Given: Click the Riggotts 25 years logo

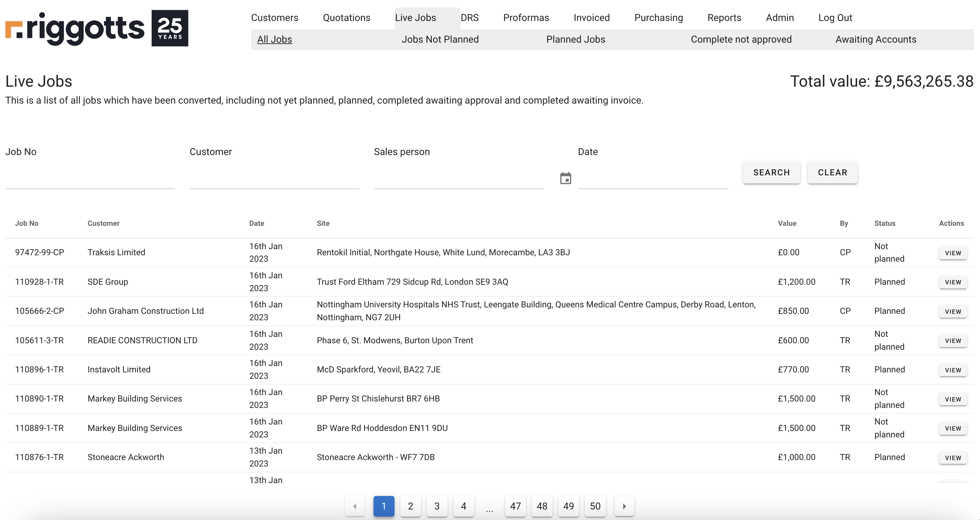Looking at the screenshot, I should (x=97, y=28).
